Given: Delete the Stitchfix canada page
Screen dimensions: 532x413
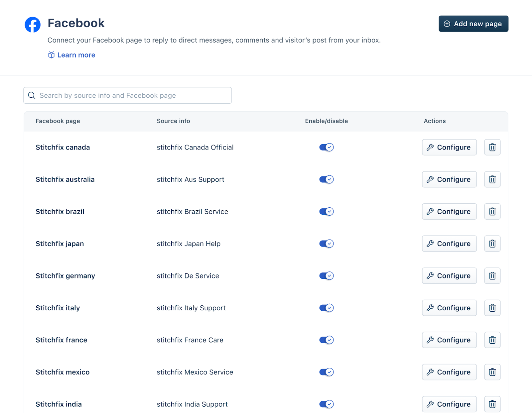Looking at the screenshot, I should (492, 147).
